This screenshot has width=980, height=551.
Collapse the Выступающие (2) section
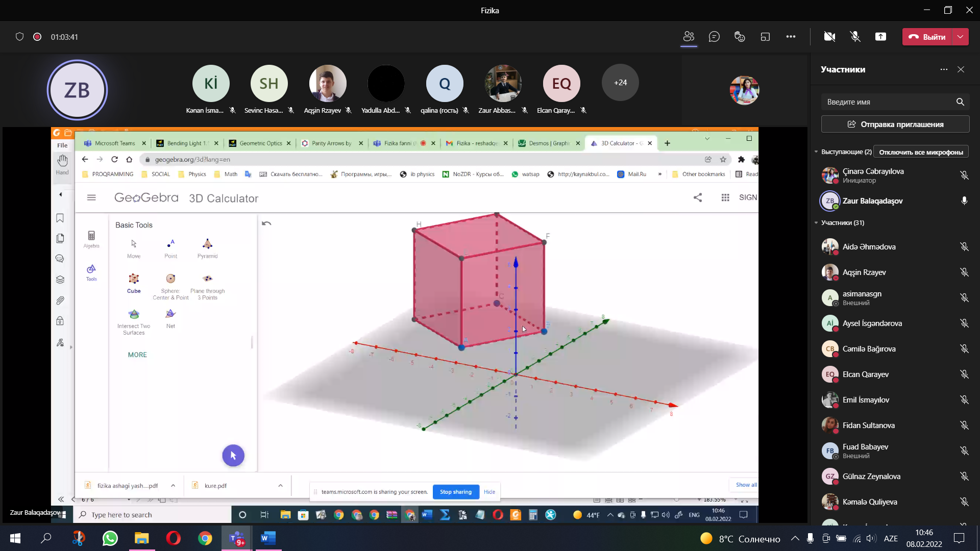pos(816,152)
